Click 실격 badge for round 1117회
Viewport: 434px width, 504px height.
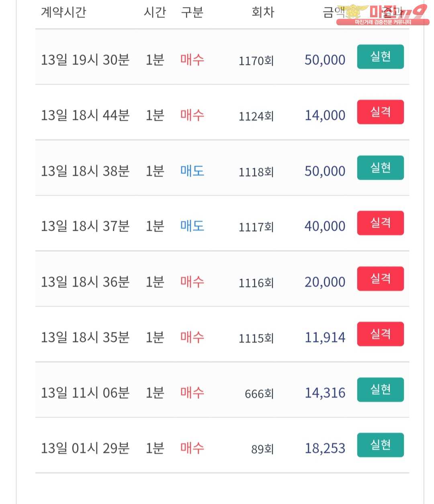click(380, 223)
